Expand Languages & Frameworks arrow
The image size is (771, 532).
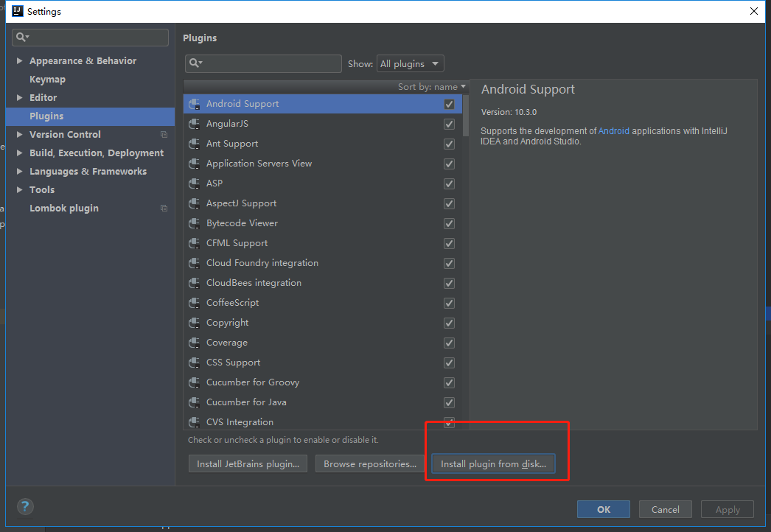tap(20, 172)
